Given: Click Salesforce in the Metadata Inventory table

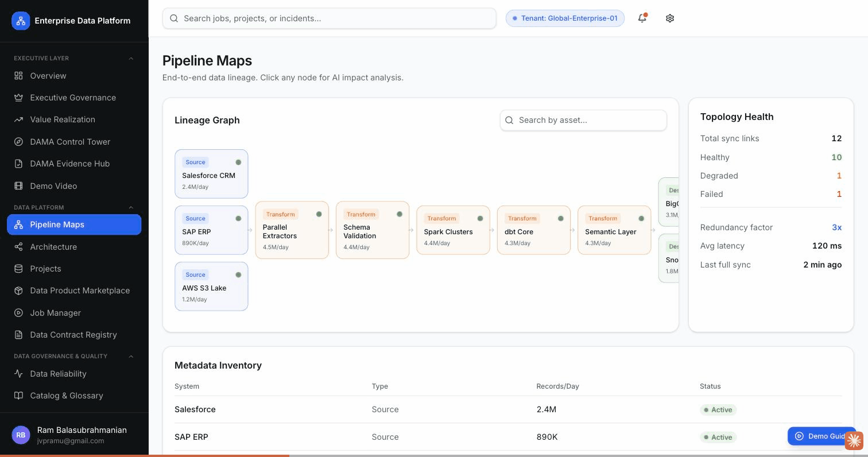Looking at the screenshot, I should coord(195,409).
